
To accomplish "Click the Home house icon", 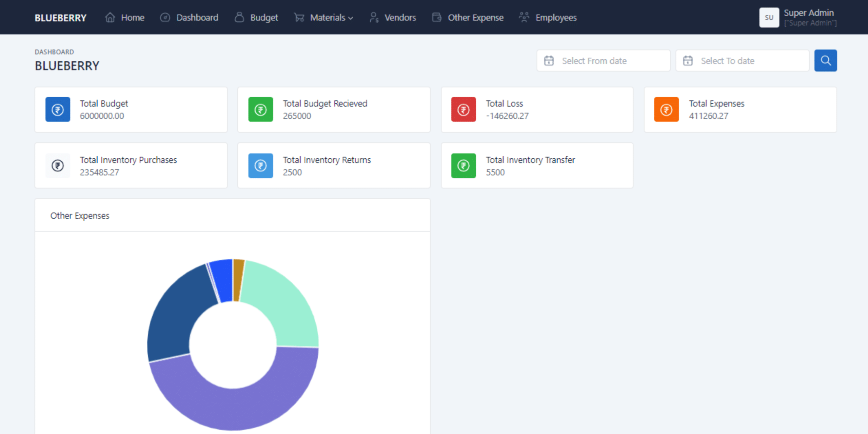I will [110, 17].
